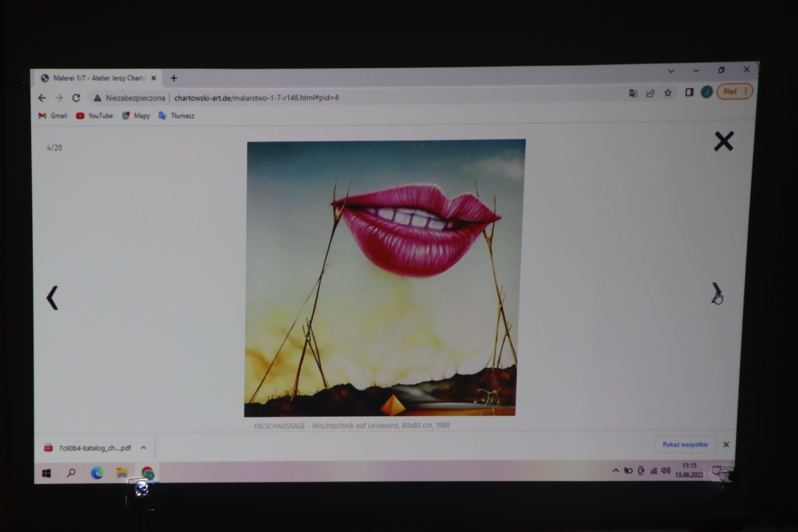The width and height of the screenshot is (798, 532).
Task: Open the Tłumacz bookmark
Action: 176,116
